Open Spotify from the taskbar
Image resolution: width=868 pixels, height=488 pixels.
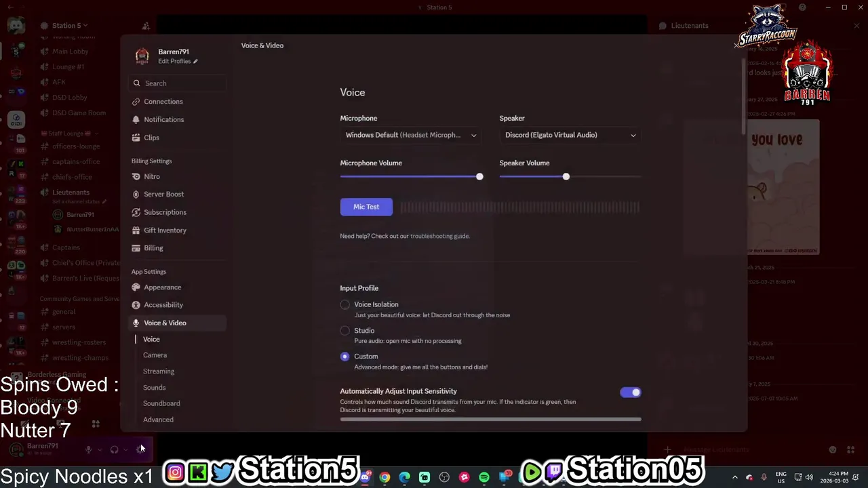pyautogui.click(x=484, y=477)
